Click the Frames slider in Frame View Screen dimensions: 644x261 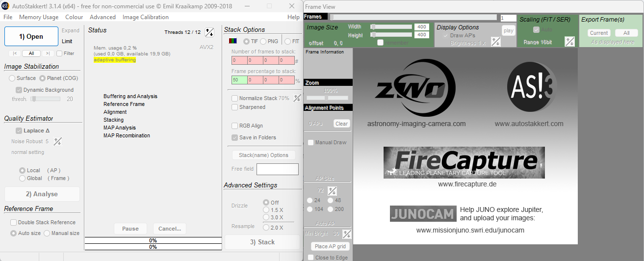tap(414, 18)
